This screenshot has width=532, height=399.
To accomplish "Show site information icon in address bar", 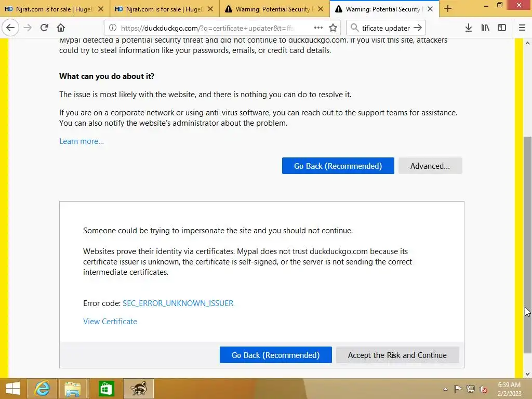I will [113, 28].
